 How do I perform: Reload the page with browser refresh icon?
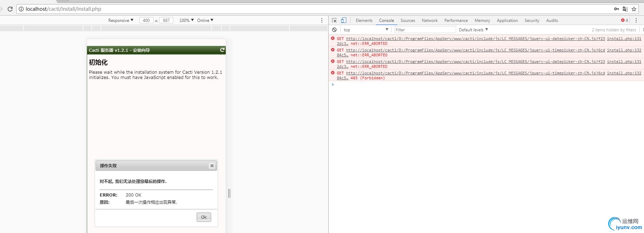coord(10,9)
